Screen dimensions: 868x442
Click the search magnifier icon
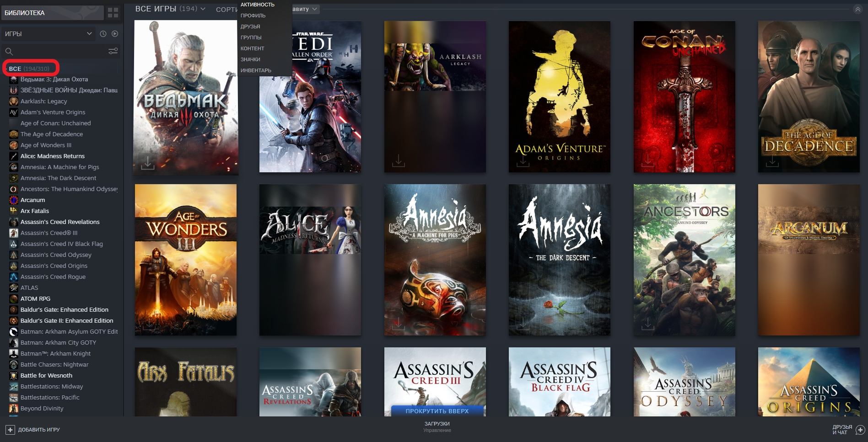tap(9, 51)
